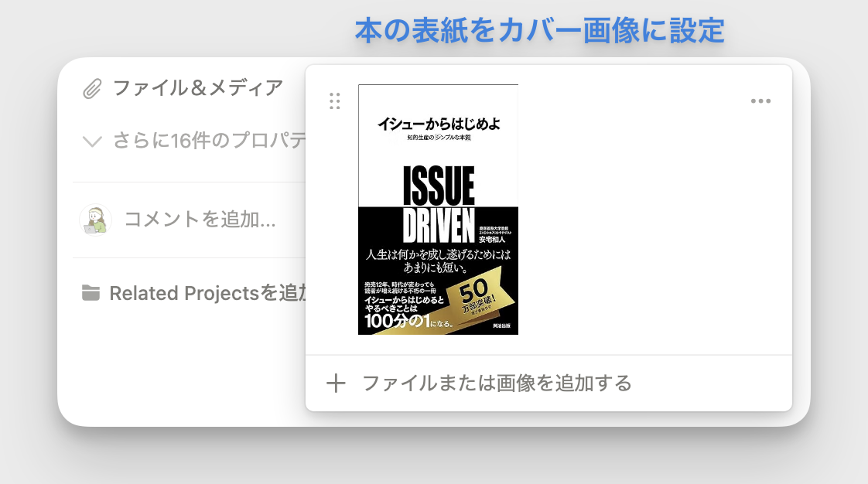This screenshot has width=868, height=484.
Task: Focus the コメントを追加 comment field
Action: pyautogui.click(x=200, y=220)
